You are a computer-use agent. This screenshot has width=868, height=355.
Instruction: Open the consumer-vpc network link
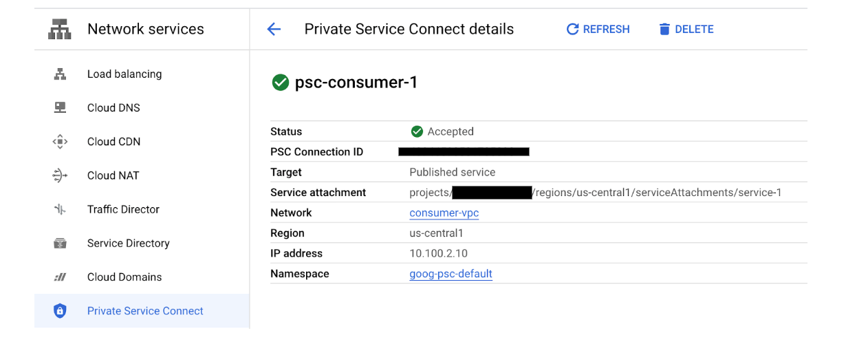coord(444,213)
